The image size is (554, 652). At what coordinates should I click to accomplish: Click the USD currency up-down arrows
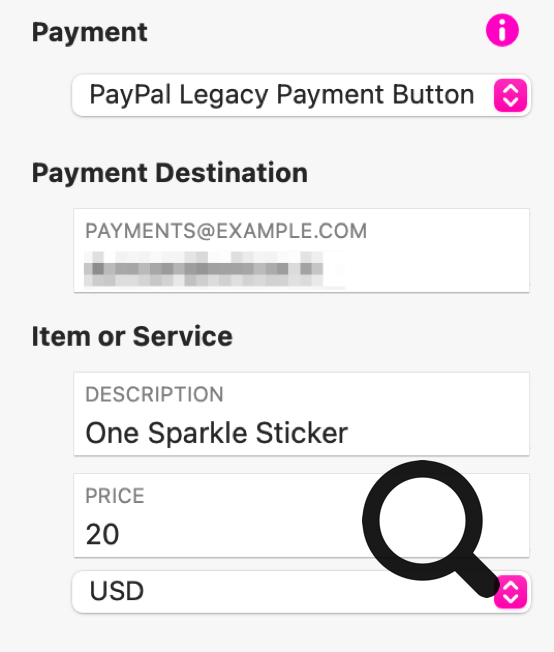(x=510, y=592)
